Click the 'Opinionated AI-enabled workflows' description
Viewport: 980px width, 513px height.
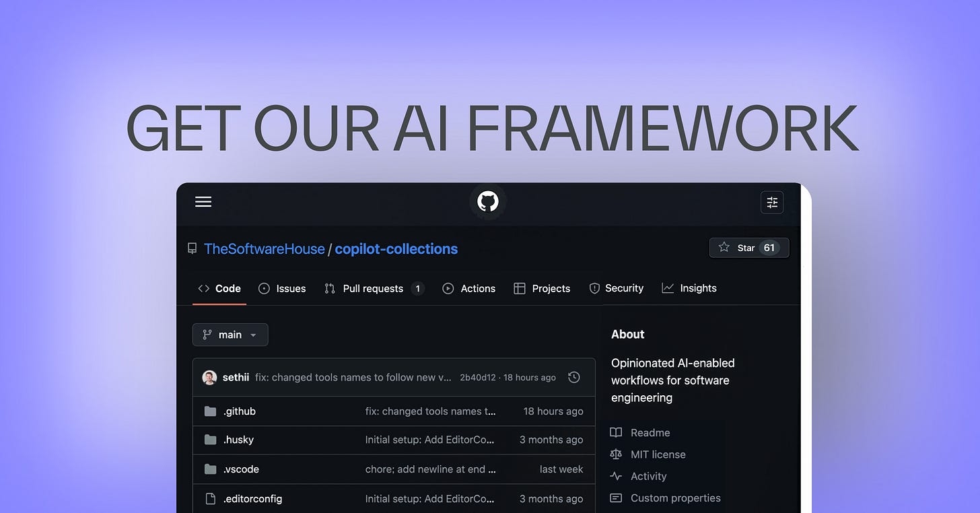point(673,380)
